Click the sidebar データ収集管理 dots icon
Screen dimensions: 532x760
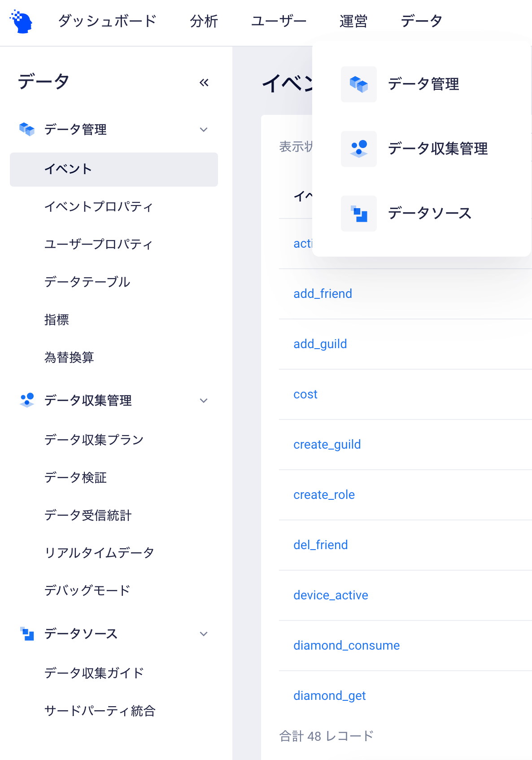[27, 400]
